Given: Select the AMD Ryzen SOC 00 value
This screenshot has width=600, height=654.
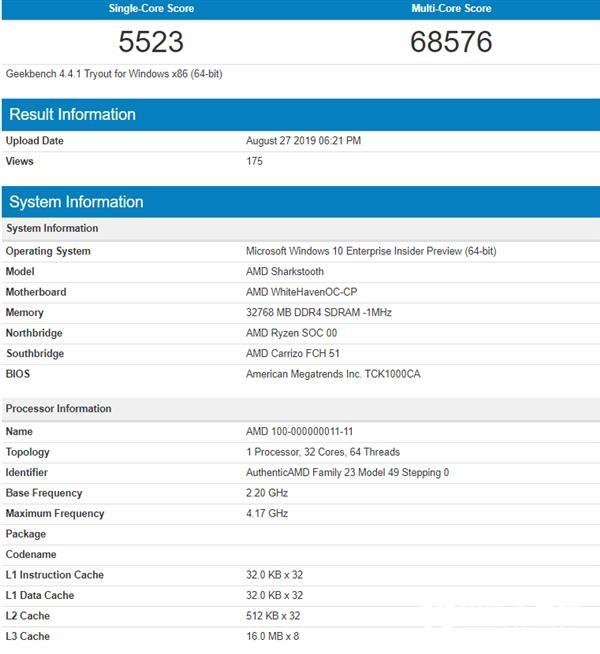Looking at the screenshot, I should [x=291, y=333].
